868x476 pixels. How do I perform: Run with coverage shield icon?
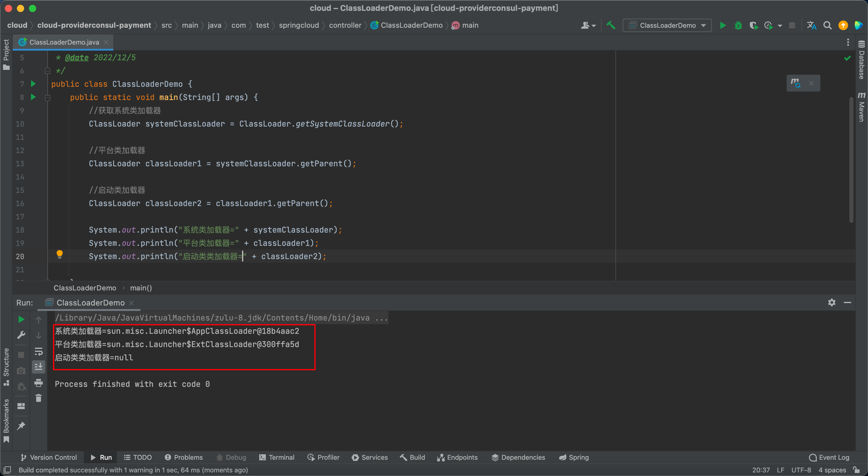coord(753,25)
